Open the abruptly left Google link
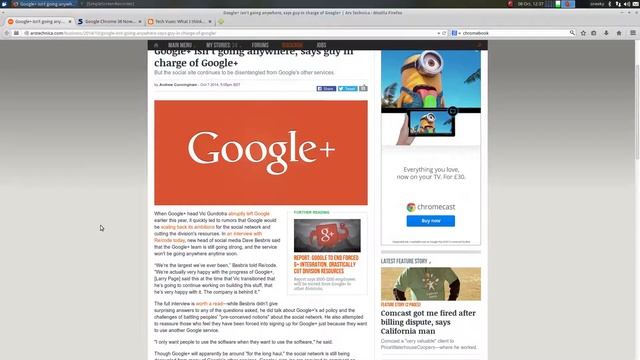The height and width of the screenshot is (360, 640). 249,214
